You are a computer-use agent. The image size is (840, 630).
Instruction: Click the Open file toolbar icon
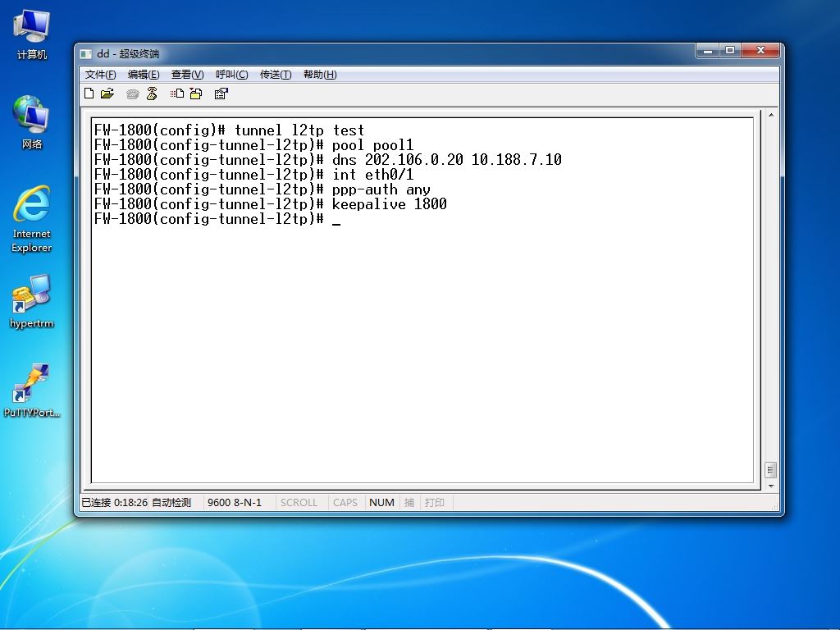107,94
